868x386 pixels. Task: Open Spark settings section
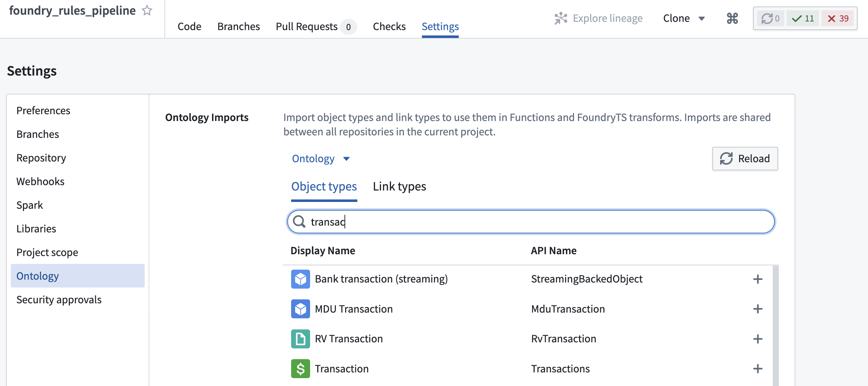tap(30, 205)
